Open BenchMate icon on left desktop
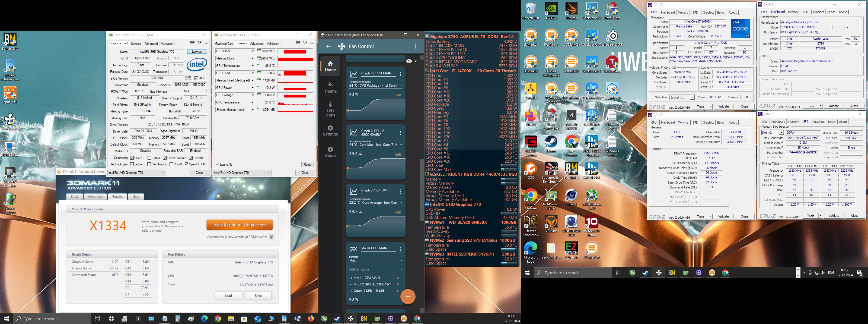This screenshot has height=324, width=868. (x=10, y=42)
